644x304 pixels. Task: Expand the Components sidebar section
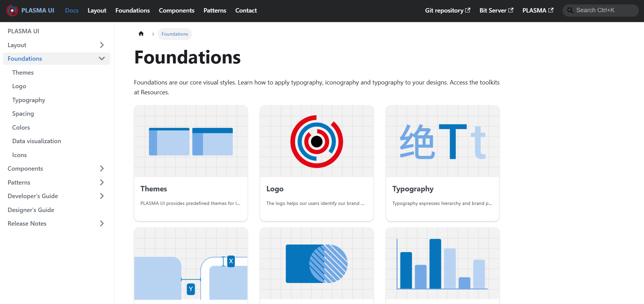102,168
